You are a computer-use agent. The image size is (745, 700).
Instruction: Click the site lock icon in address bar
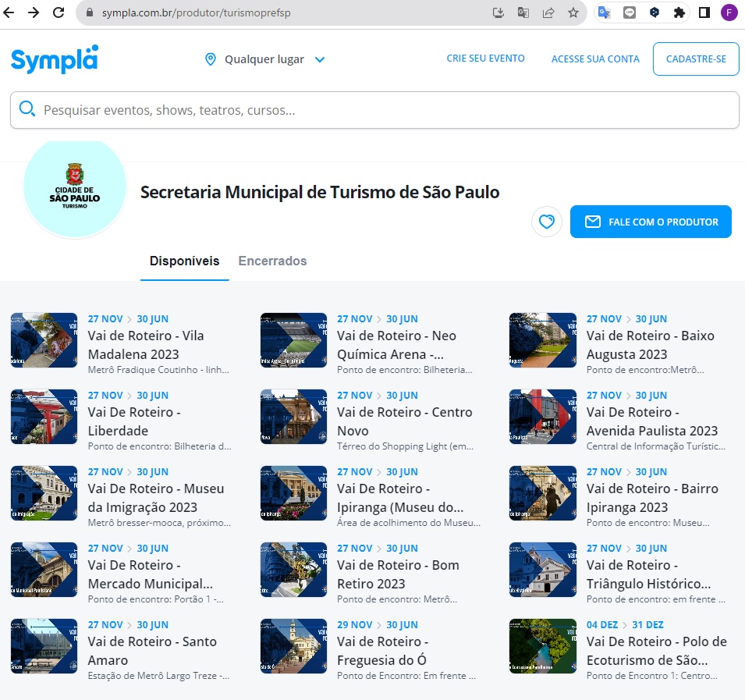click(90, 12)
